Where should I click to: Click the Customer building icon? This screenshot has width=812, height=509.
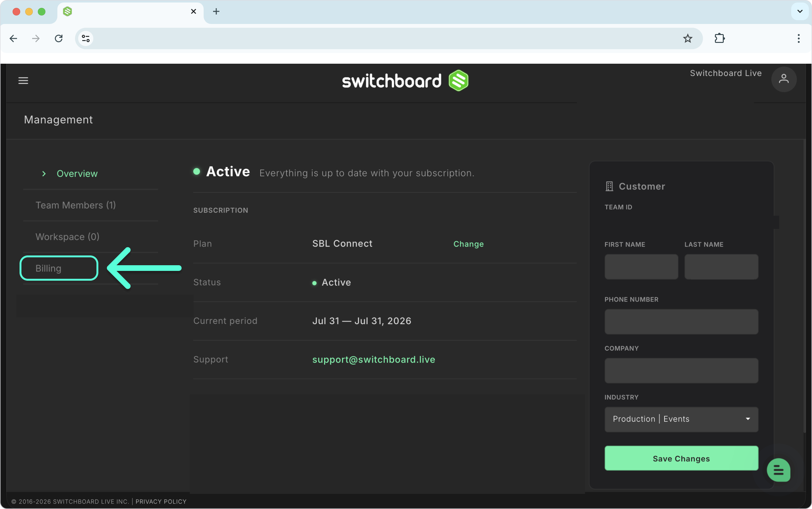pos(609,186)
